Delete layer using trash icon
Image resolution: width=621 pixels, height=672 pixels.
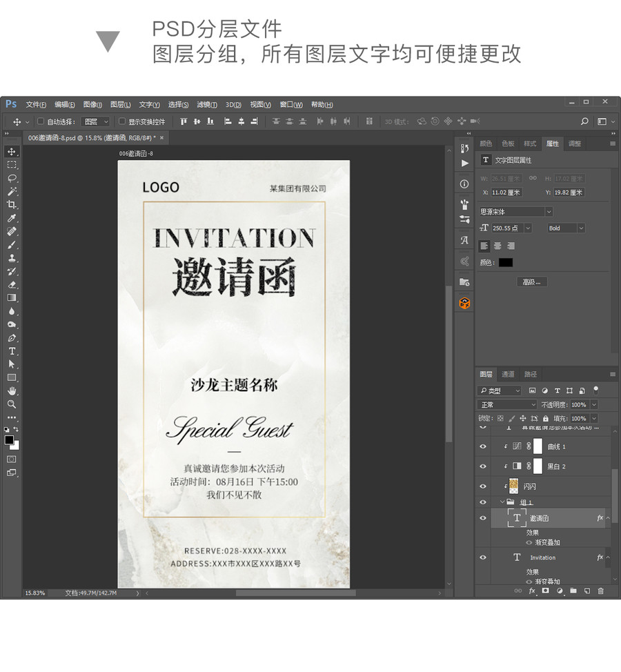[600, 591]
